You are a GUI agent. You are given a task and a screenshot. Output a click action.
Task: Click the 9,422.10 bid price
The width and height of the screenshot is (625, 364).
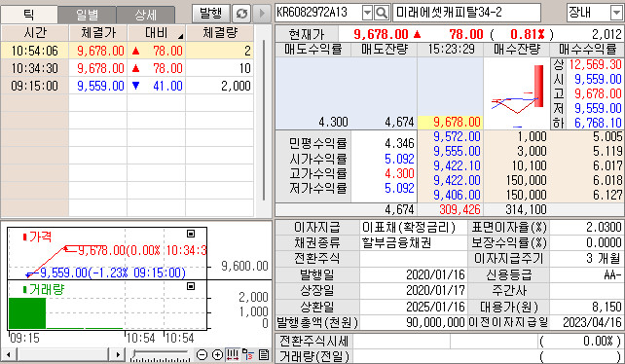[457, 165]
